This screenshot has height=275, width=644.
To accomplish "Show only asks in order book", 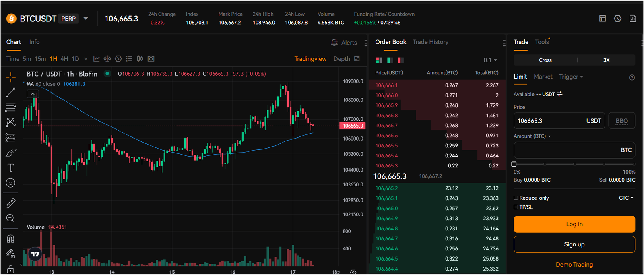I will [x=401, y=60].
